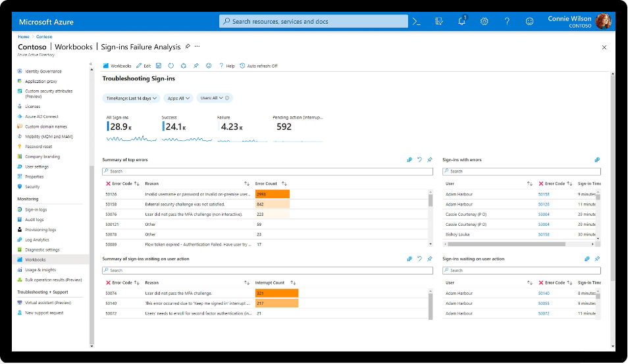
Task: Select the 321 interrupt count bar
Action: click(x=276, y=294)
